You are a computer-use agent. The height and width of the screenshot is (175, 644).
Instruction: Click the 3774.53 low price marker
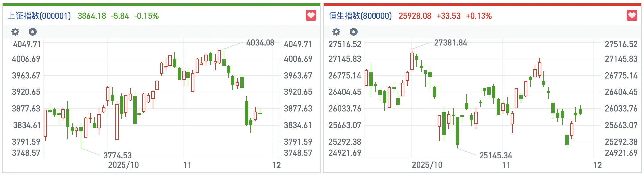(x=117, y=155)
